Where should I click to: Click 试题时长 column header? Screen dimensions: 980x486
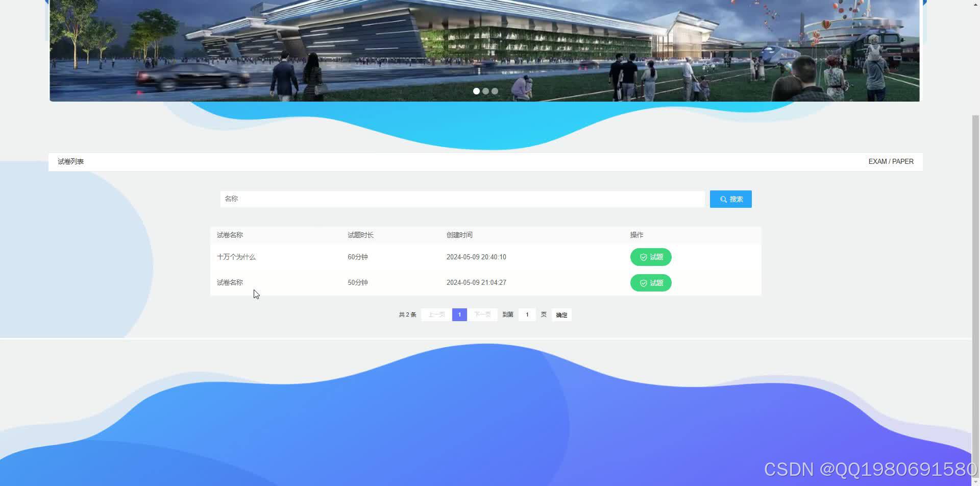360,235
